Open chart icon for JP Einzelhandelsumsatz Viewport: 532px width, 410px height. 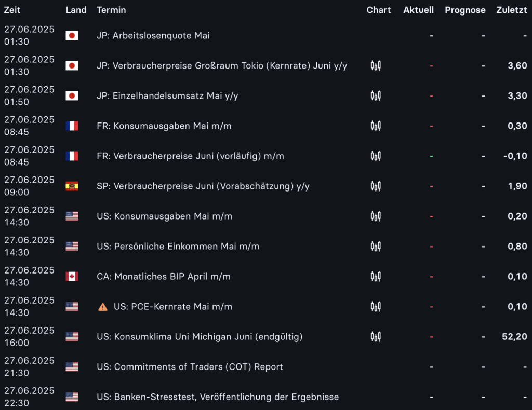coord(376,96)
